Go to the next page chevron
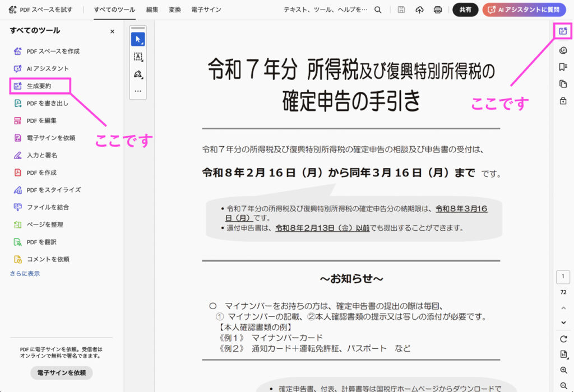This screenshot has width=574, height=392. (x=563, y=323)
